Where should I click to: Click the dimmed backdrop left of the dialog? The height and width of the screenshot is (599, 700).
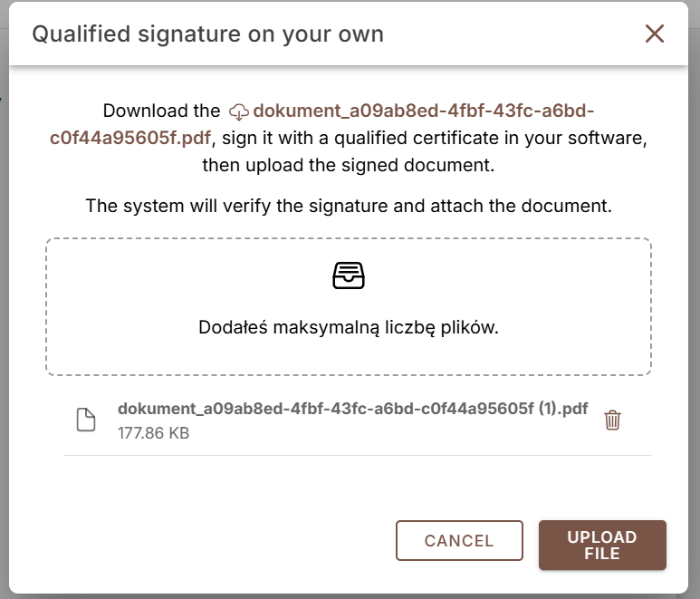pos(4,313)
